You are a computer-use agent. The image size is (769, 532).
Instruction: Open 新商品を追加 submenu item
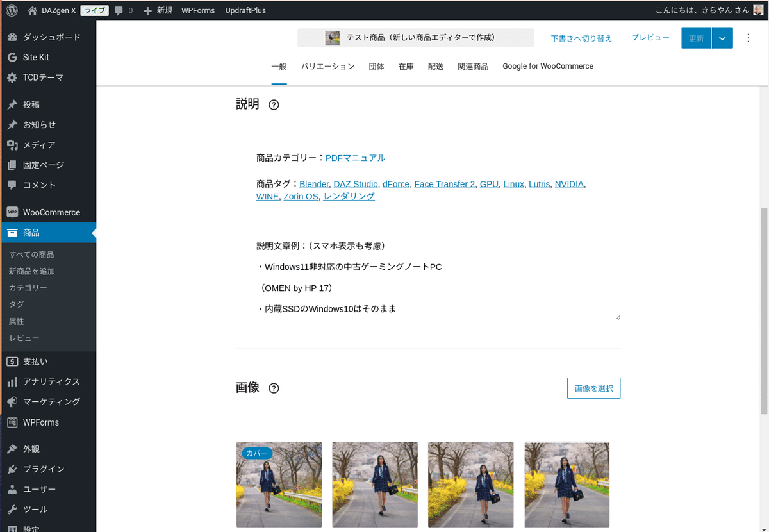pyautogui.click(x=32, y=271)
